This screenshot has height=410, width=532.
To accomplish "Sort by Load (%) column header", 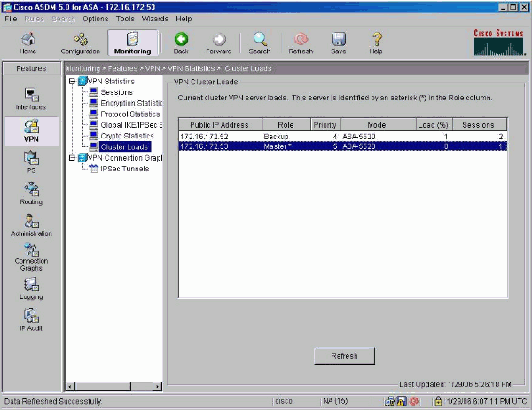I will point(434,125).
